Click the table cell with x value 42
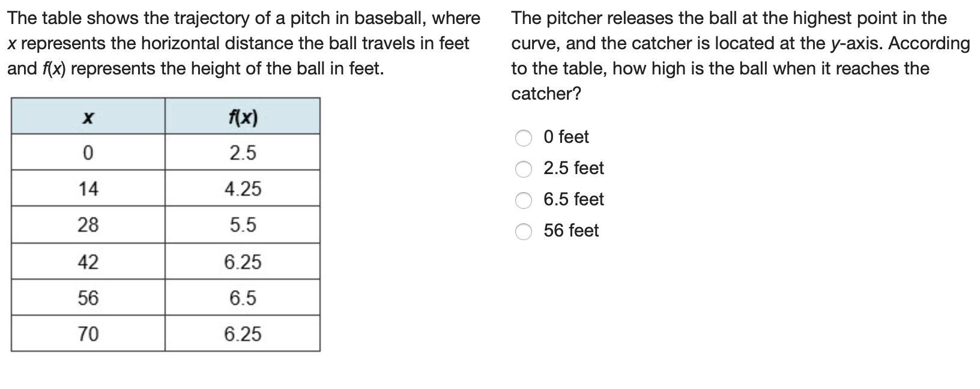This screenshot has height=389, width=980. [x=88, y=262]
